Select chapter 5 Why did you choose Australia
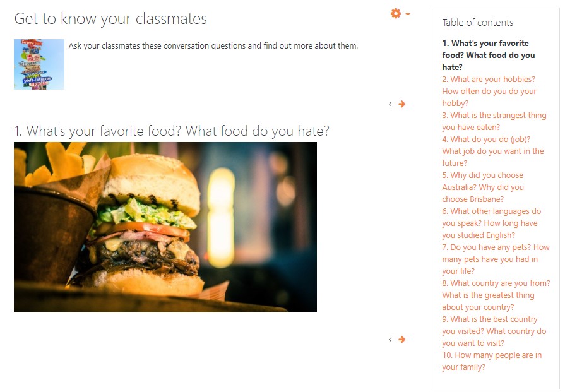The width and height of the screenshot is (565, 392). [483, 187]
